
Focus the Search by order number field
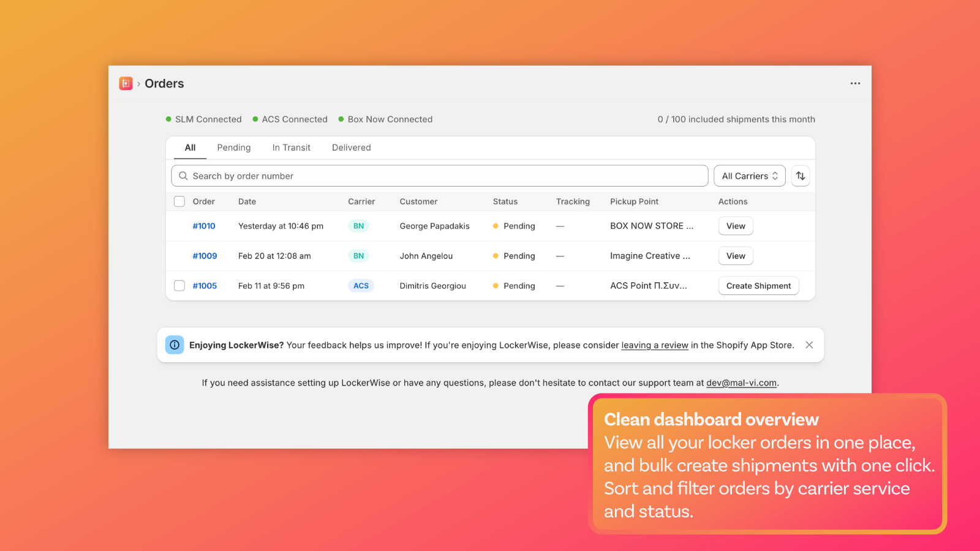pos(440,176)
